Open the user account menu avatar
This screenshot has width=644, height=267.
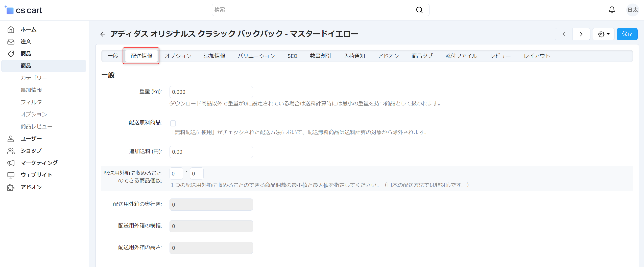(x=632, y=10)
